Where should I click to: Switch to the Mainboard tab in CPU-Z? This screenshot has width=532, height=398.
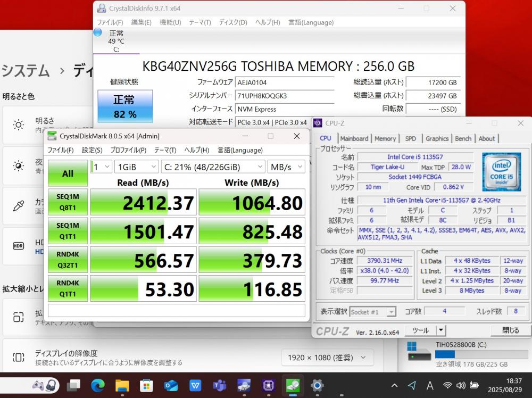click(x=354, y=138)
